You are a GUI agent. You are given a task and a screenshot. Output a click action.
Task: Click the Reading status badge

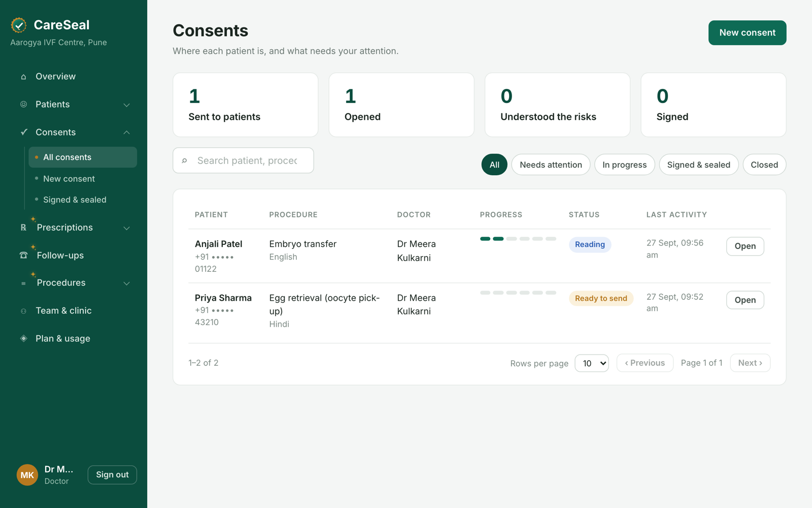590,244
